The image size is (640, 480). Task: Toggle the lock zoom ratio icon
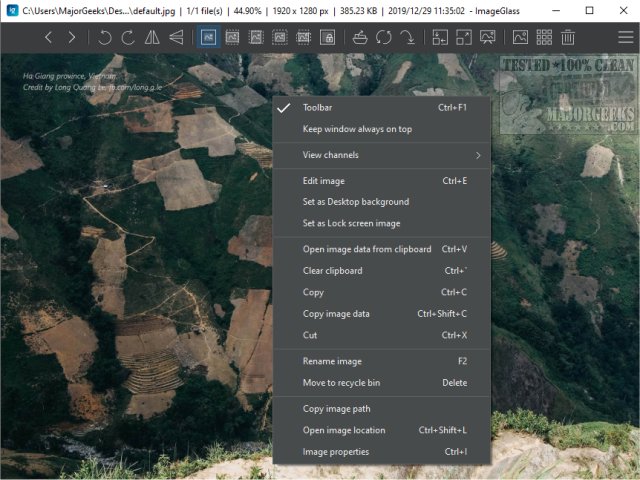(327, 38)
